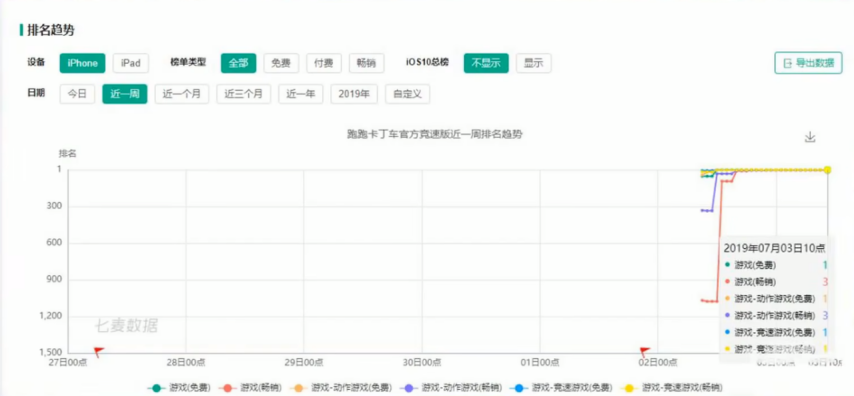Toggle the red 游戏(畅销) legend series
The width and height of the screenshot is (854, 396).
(251, 388)
